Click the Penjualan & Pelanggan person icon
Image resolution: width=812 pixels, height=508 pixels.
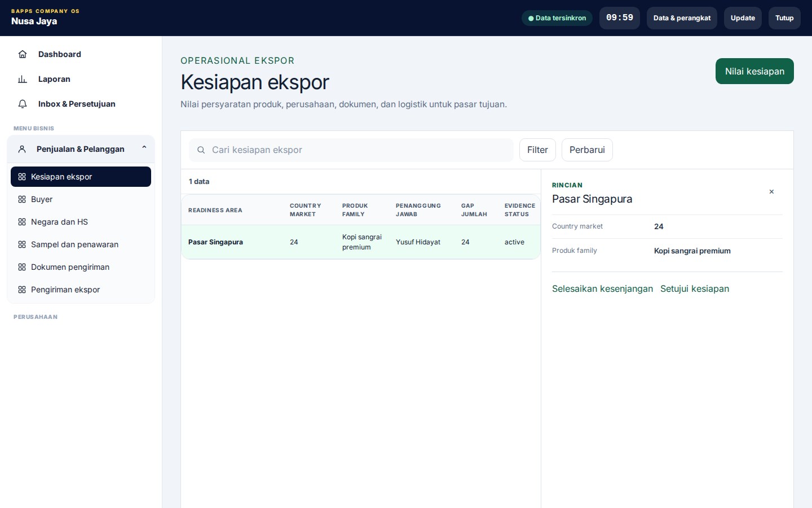pos(22,149)
